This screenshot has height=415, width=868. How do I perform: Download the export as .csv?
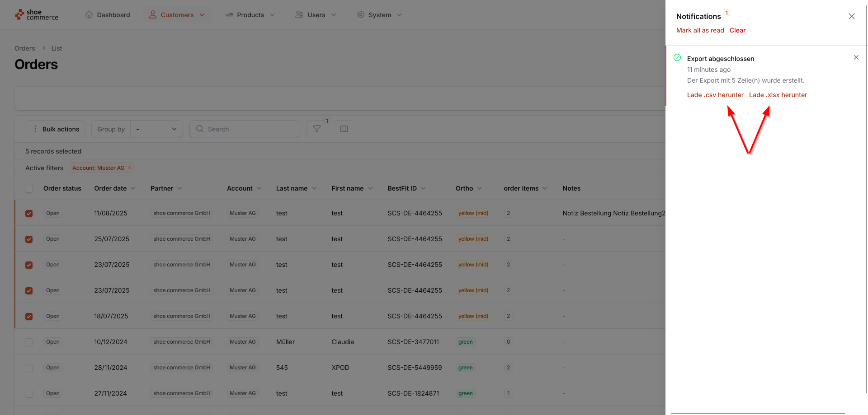(x=715, y=95)
